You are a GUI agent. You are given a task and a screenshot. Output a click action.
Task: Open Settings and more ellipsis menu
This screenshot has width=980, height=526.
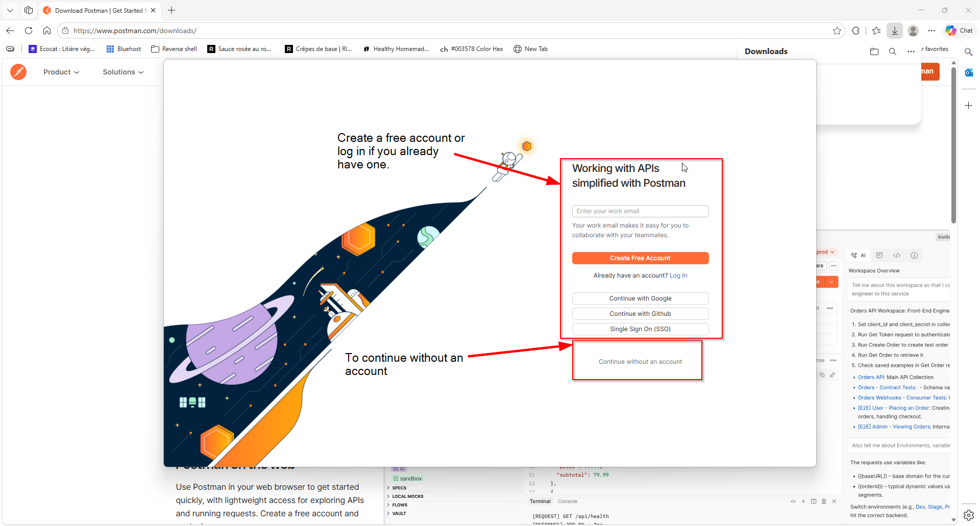[x=932, y=31]
